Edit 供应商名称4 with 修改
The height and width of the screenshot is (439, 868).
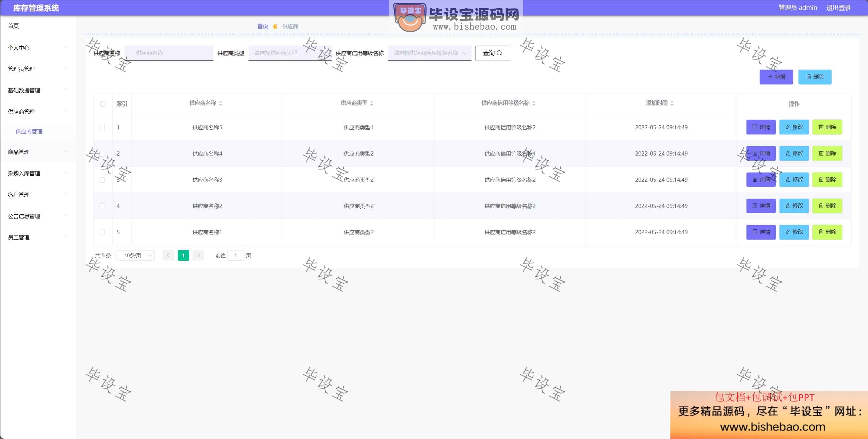794,153
